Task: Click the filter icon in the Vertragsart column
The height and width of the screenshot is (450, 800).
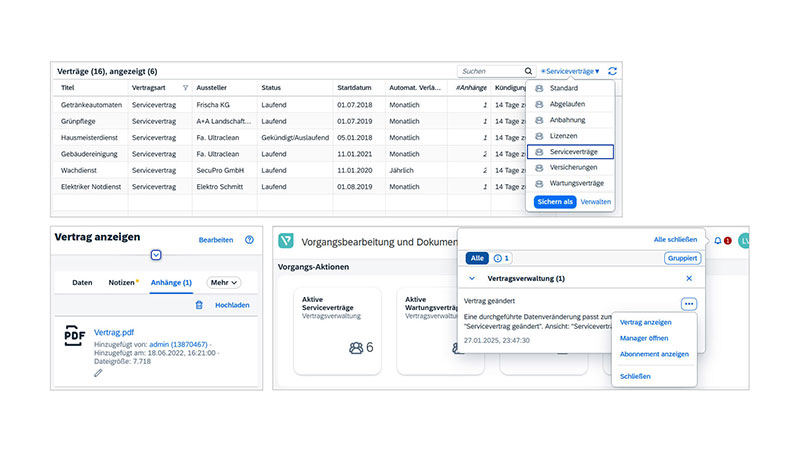Action: tap(185, 88)
